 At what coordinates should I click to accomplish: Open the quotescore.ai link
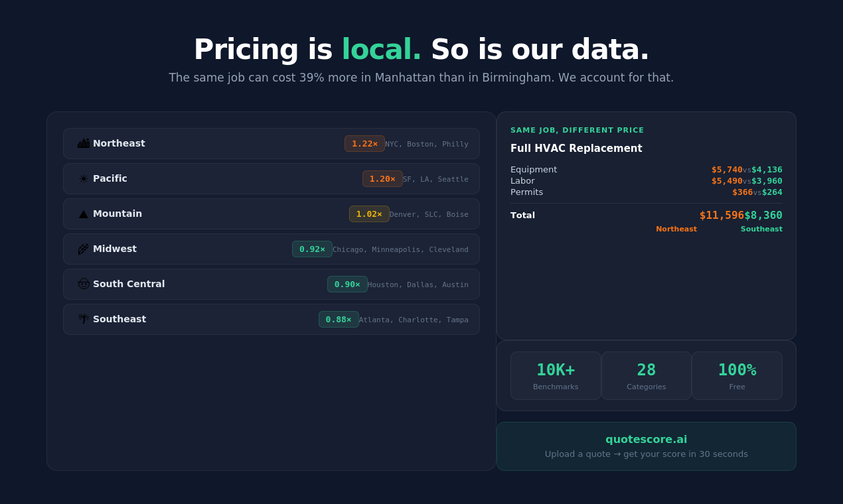(647, 440)
